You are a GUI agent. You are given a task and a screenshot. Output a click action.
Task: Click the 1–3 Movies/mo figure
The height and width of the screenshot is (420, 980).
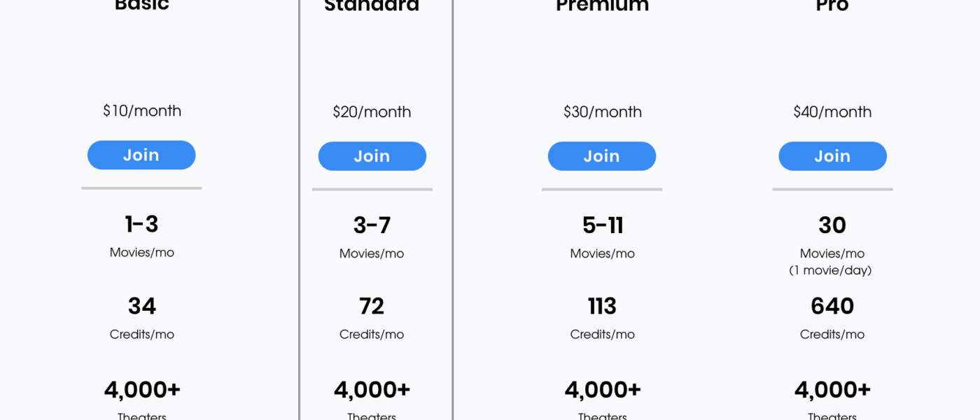click(142, 225)
